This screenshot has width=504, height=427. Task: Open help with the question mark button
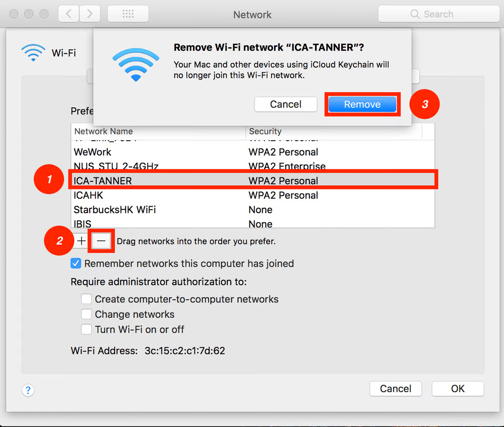coord(28,390)
